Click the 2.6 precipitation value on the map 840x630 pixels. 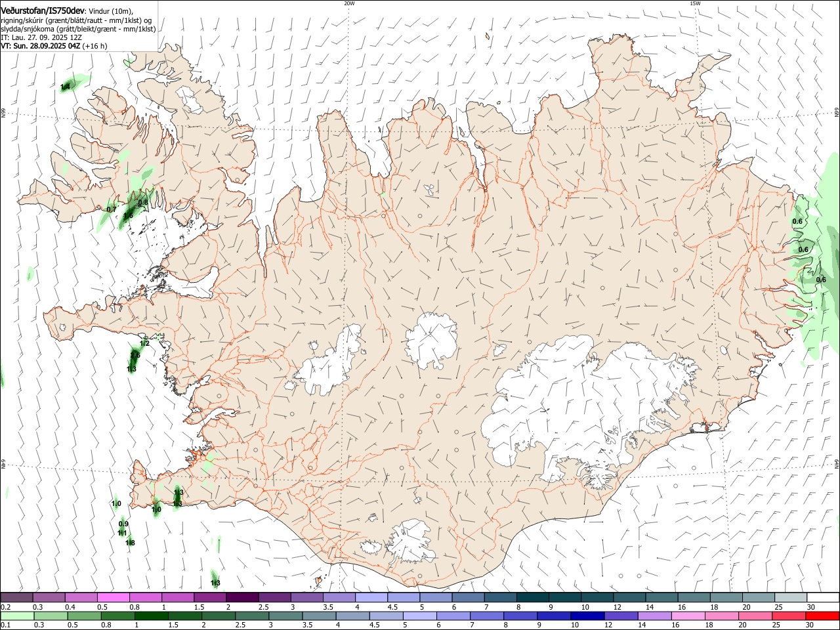pos(135,355)
